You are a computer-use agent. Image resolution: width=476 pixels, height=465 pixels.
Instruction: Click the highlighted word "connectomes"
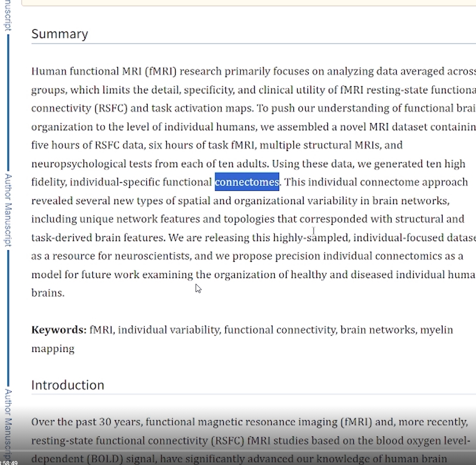[247, 182]
